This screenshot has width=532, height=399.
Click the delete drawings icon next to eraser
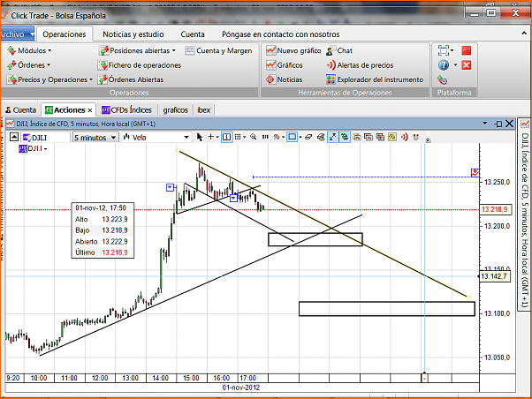tap(321, 137)
